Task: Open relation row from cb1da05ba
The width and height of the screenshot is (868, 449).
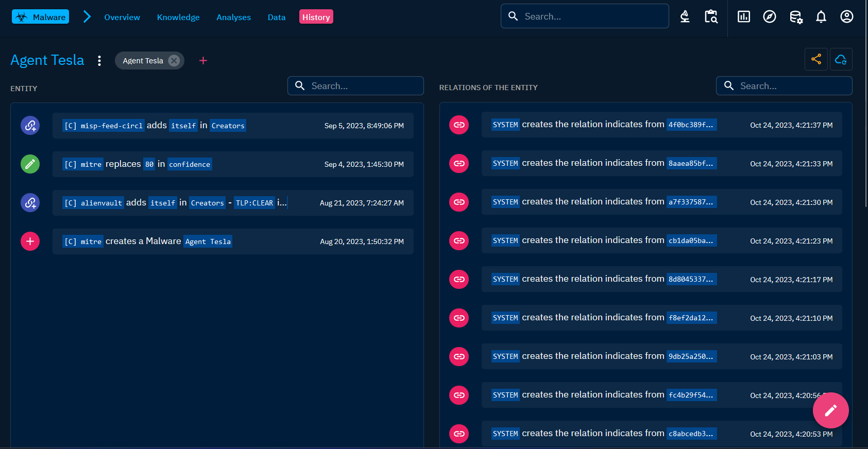Action: 662,240
